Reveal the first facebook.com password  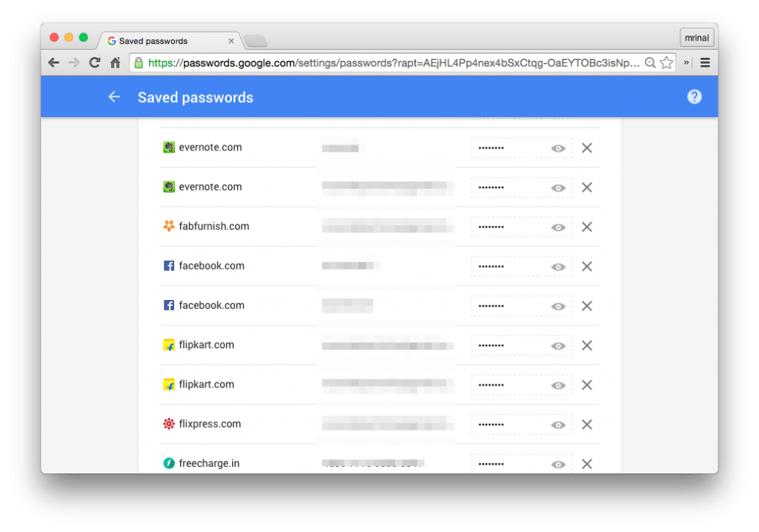[558, 267]
